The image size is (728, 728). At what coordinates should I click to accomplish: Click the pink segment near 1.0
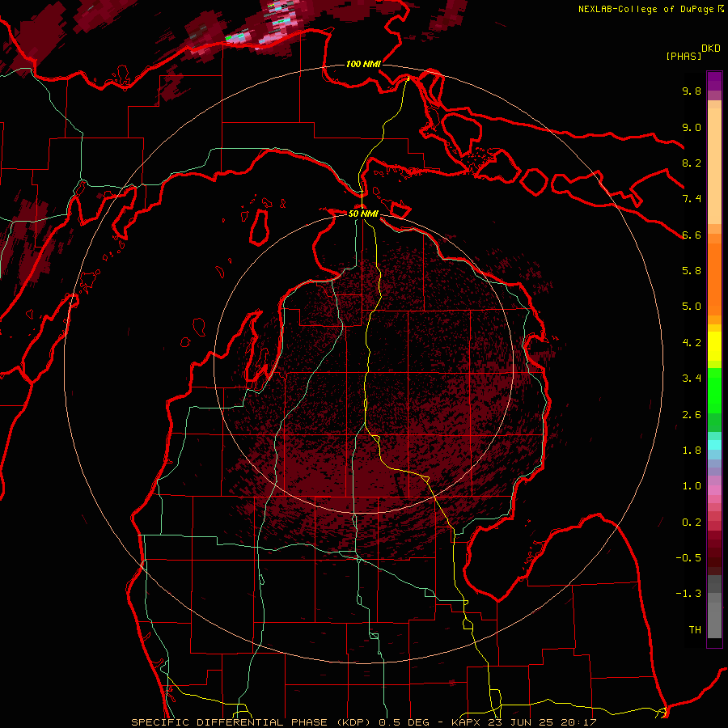714,490
